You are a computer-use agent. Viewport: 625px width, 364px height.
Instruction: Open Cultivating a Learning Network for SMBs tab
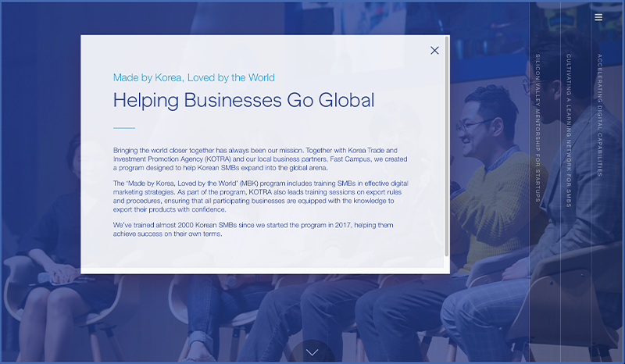coord(569,130)
